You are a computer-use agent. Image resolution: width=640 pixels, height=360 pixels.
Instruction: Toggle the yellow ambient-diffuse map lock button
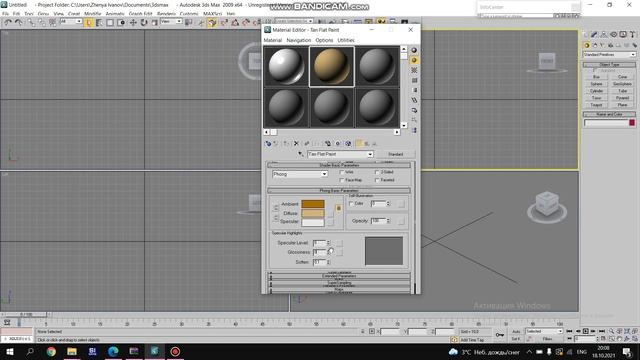click(338, 208)
